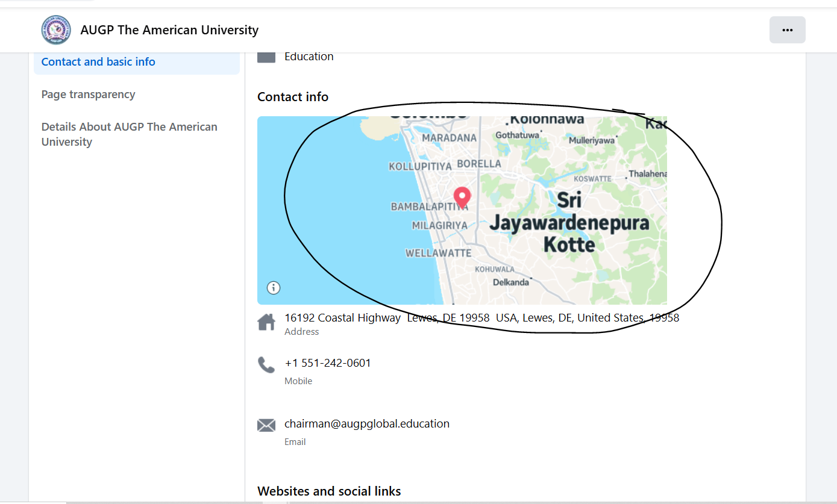Click the house address icon
Viewport: 837px width, 504px height.
(x=266, y=322)
